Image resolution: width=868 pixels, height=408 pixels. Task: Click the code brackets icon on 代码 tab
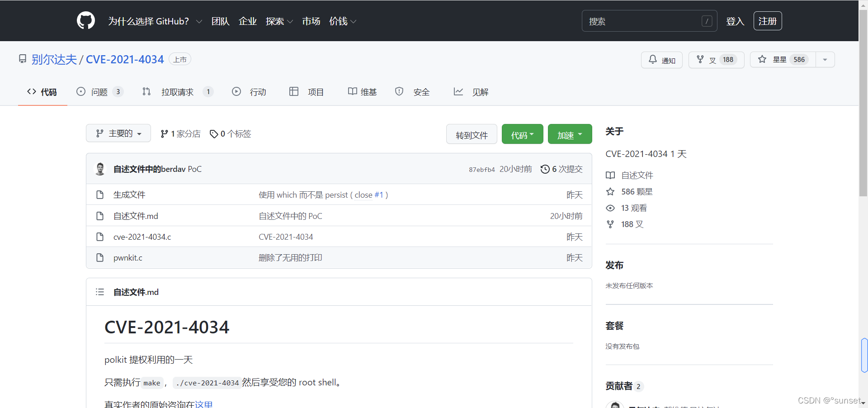(x=32, y=92)
